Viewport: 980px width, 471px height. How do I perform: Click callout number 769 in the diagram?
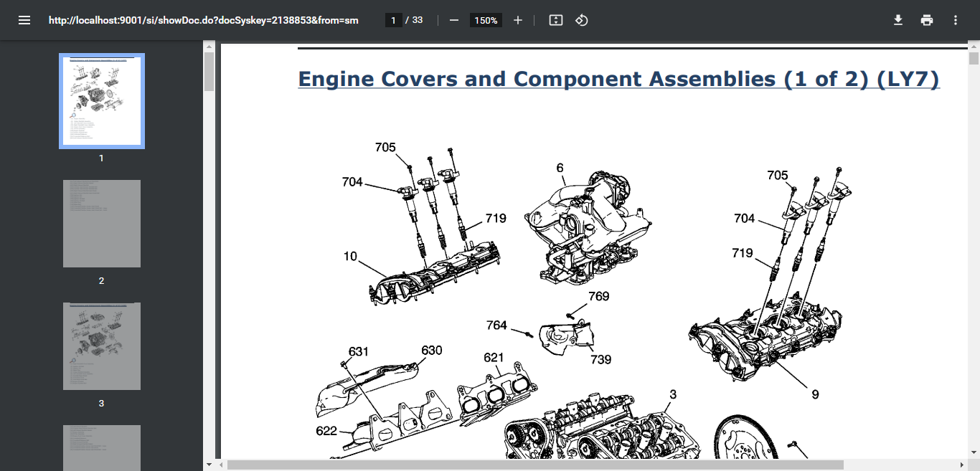point(599,296)
